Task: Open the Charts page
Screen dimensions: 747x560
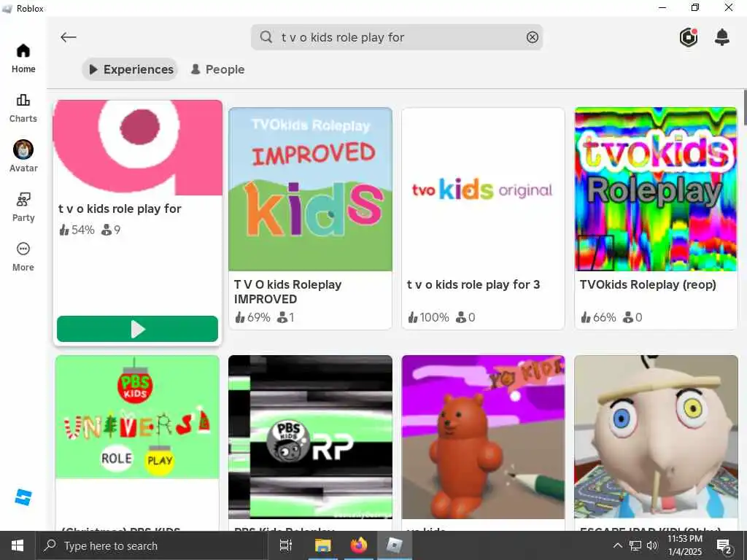Action: 23,108
